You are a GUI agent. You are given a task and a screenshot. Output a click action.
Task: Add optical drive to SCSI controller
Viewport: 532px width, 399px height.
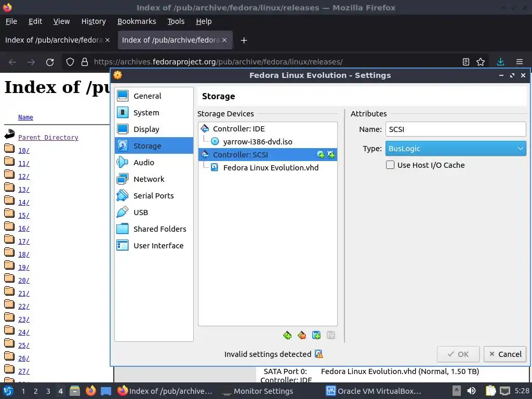[321, 155]
